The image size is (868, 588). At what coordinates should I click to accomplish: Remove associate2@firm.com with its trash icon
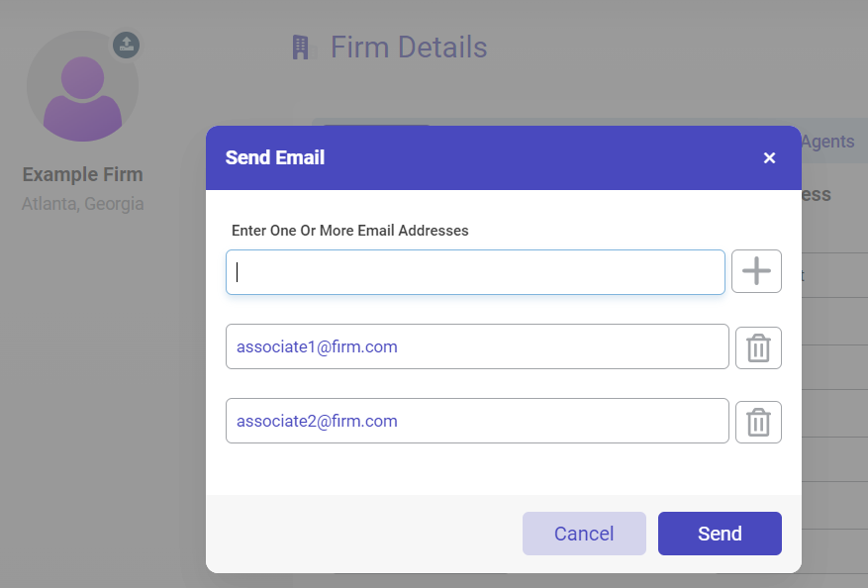758,422
